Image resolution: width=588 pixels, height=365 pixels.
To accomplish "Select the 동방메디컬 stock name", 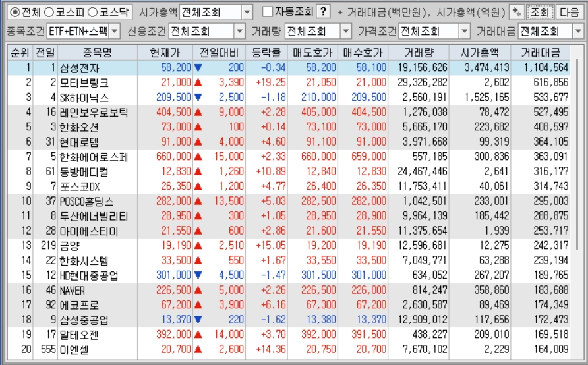I will tap(84, 172).
